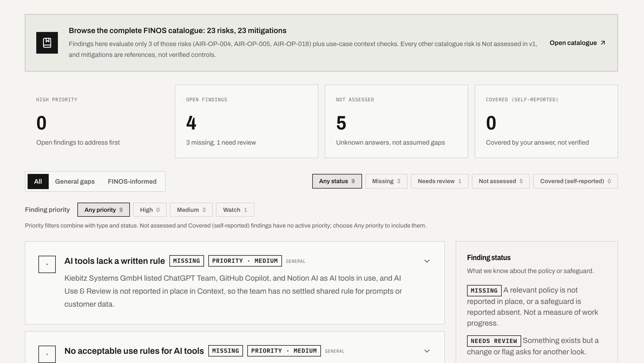Filter findings by Watch priority
Screen dimensions: 644x363
tap(235, 210)
